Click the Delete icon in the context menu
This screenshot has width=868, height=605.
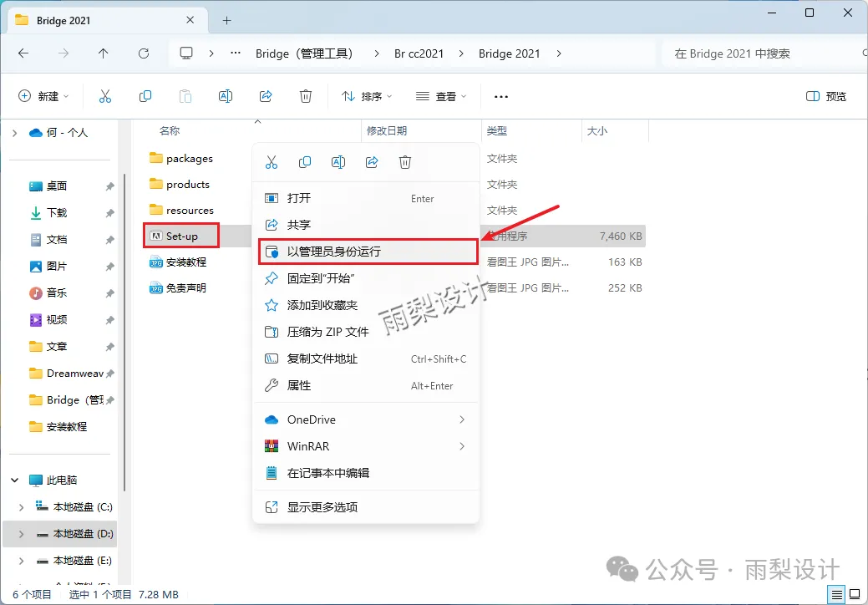pyautogui.click(x=405, y=162)
